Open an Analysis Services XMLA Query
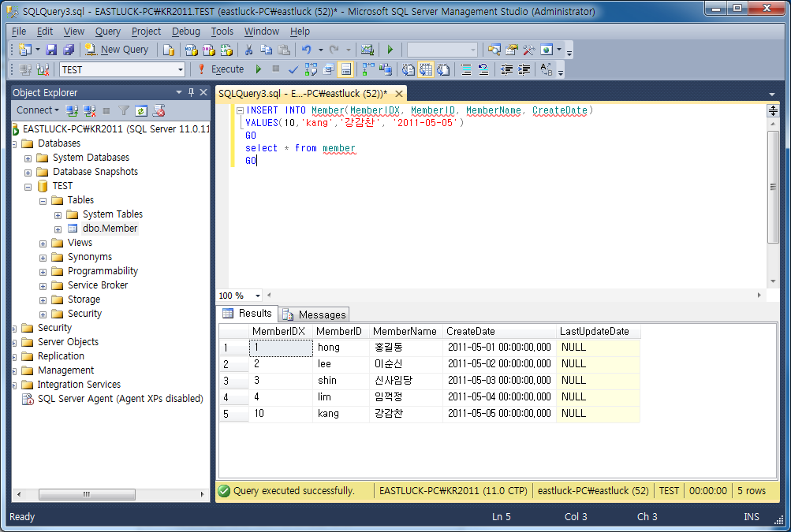This screenshot has width=791, height=532. [x=226, y=50]
